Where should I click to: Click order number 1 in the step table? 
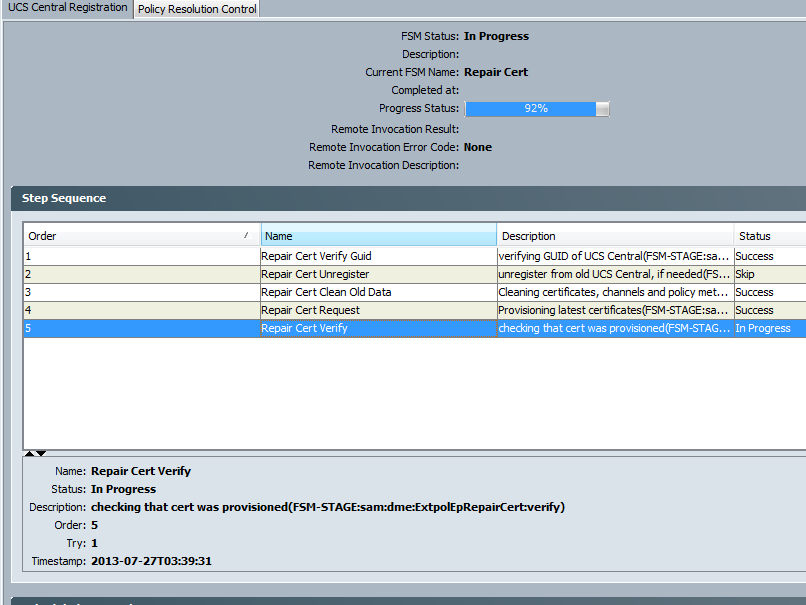tap(28, 256)
